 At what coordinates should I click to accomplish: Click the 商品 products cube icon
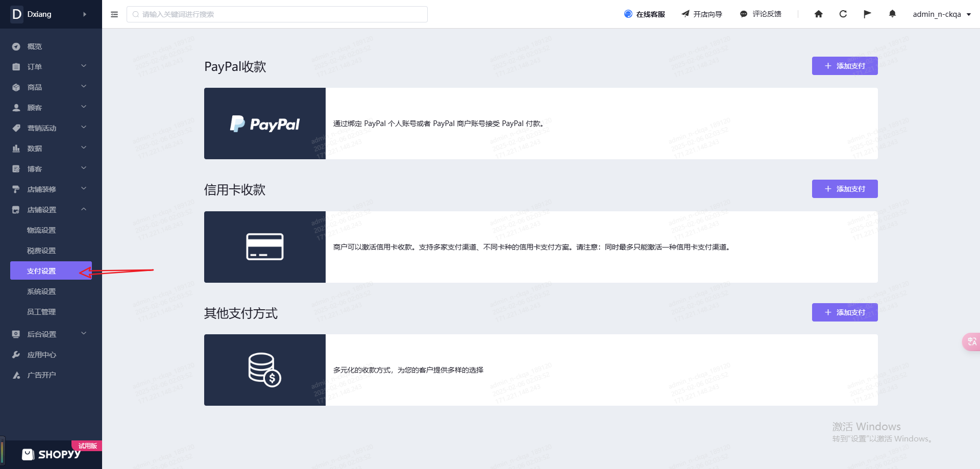click(16, 87)
